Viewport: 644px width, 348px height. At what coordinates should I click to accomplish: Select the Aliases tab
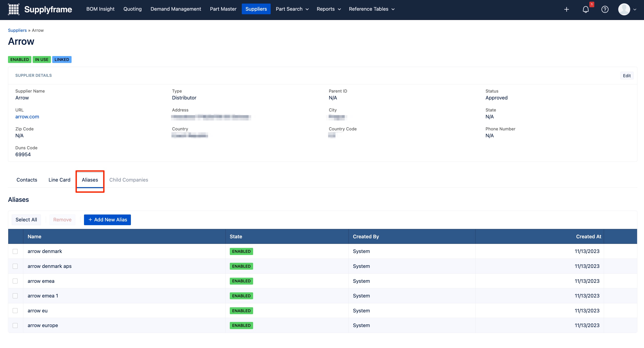[90, 180]
